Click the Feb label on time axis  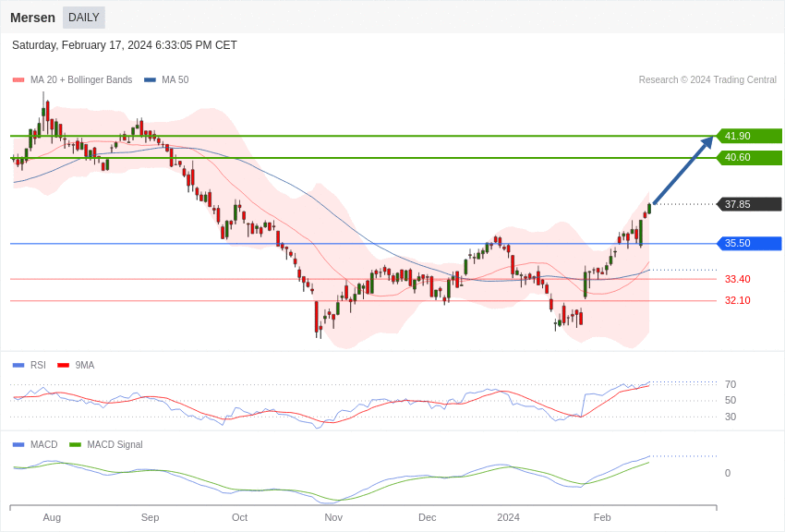pos(602,517)
